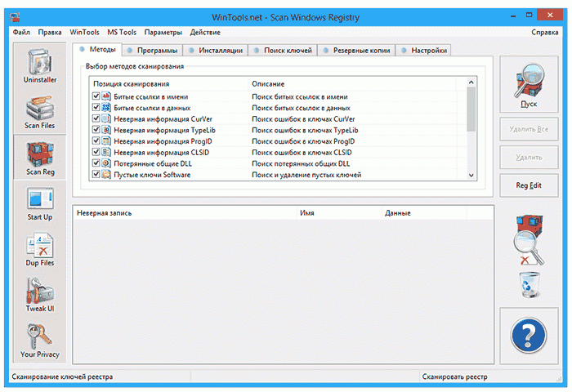This screenshot has width=572, height=392.
Task: Open the MS Tools menu
Action: [122, 32]
